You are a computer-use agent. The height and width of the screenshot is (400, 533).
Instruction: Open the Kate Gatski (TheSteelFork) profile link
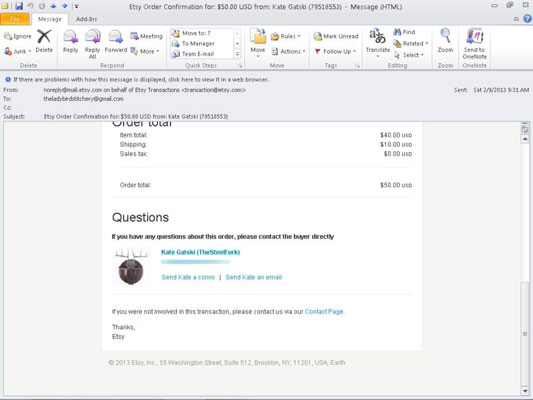point(200,252)
